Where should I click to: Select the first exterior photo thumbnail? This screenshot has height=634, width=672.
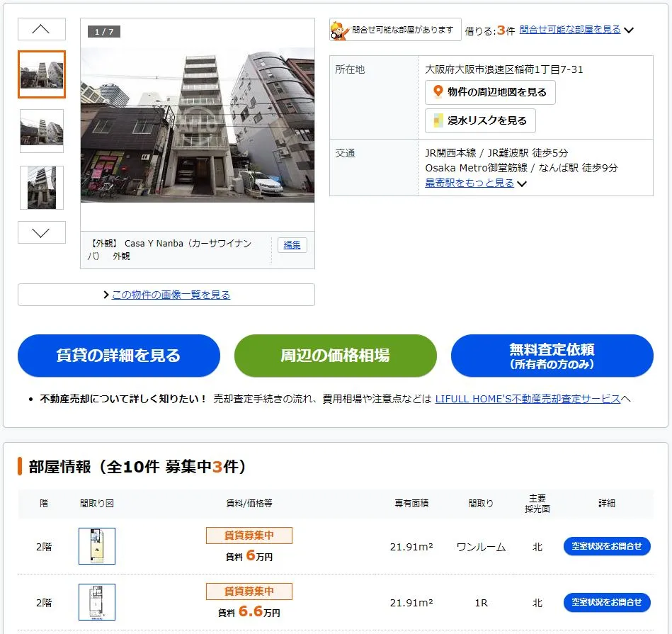coord(42,74)
